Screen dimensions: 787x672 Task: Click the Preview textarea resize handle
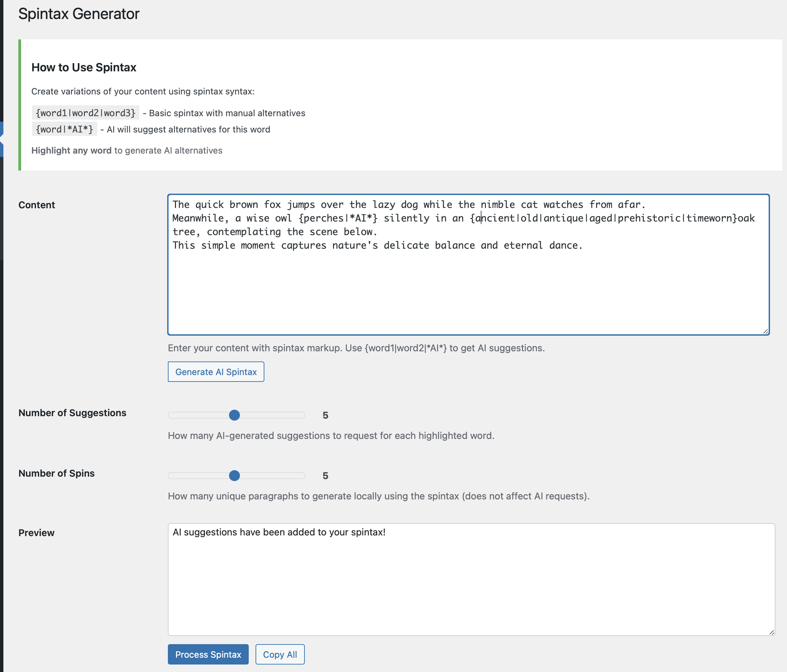pyautogui.click(x=771, y=632)
